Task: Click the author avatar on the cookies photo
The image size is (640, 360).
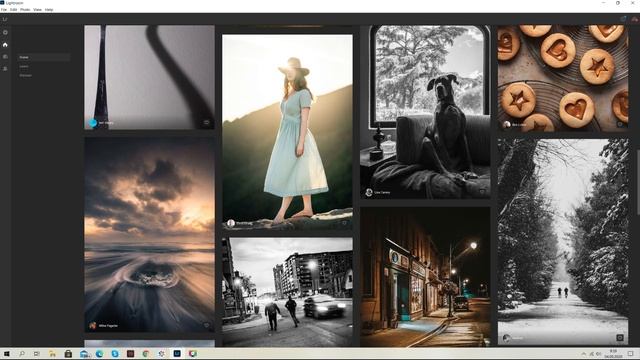Action: pos(507,124)
